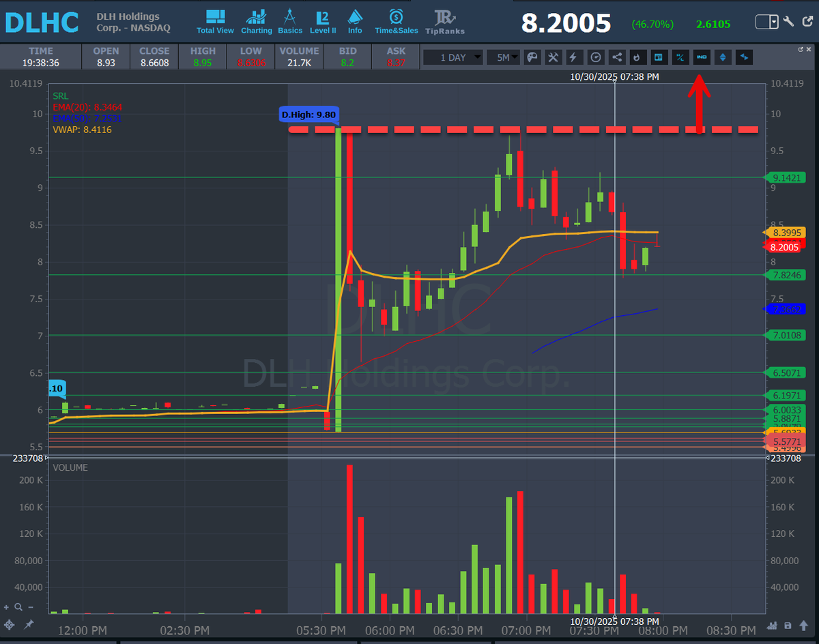Click the bar chart icon at bottom right
The height and width of the screenshot is (644, 819).
[x=773, y=625]
